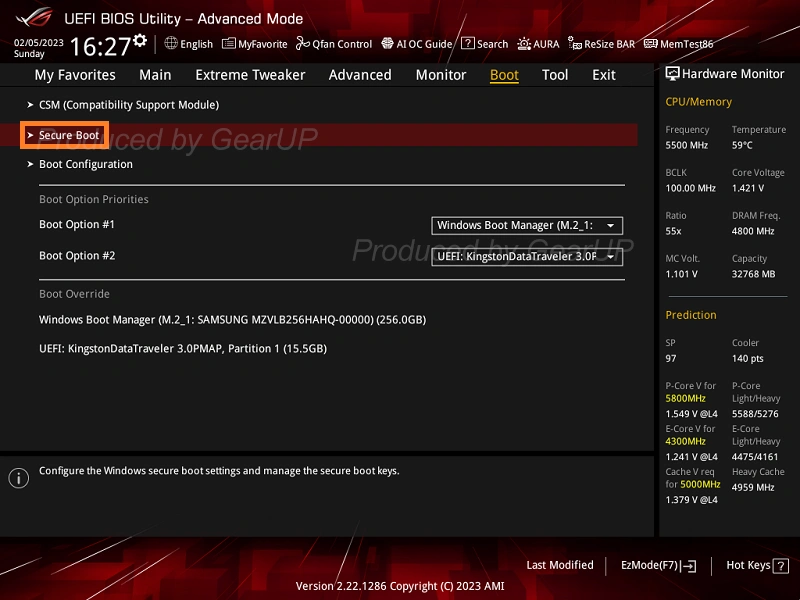Open the Tool tab
Viewport: 800px width, 600px height.
point(555,75)
